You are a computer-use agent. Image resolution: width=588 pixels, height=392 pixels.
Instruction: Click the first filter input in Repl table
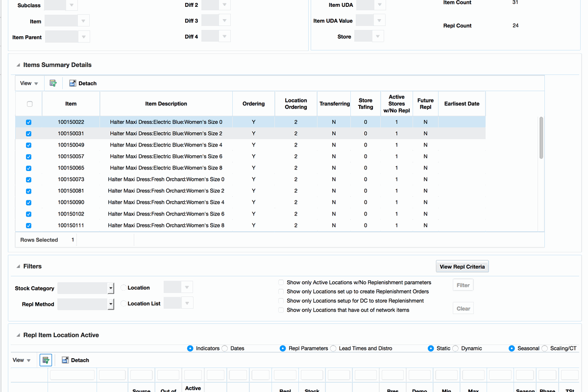pos(72,375)
